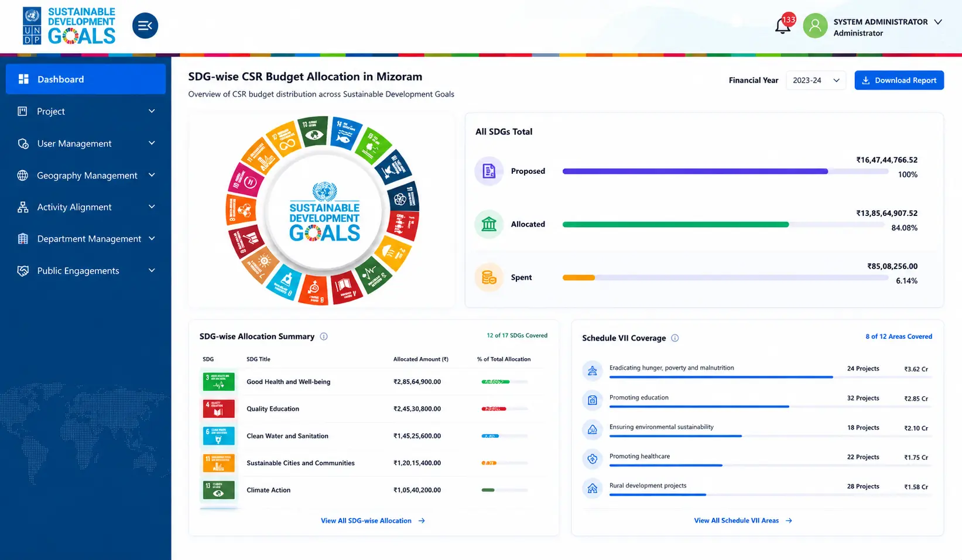This screenshot has height=560, width=962.
Task: Click the UNDP Sustainable Development Goals logo
Action: (x=69, y=26)
